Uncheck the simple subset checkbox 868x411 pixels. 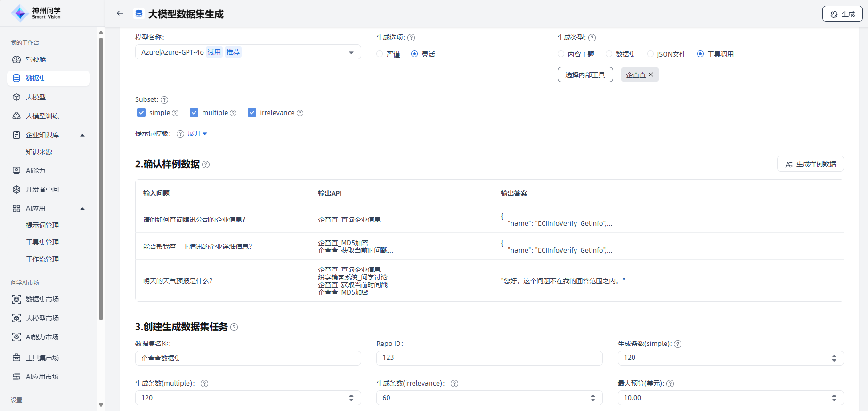(x=141, y=113)
